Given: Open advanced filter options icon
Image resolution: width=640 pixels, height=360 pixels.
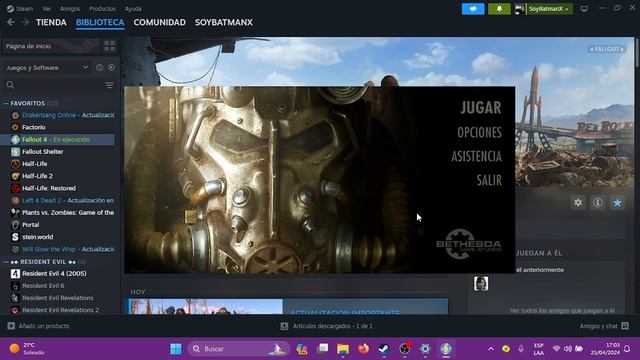Looking at the screenshot, I should tap(110, 85).
